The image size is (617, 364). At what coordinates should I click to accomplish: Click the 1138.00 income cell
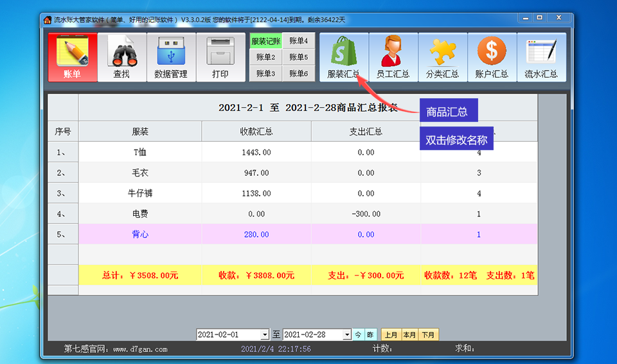[256, 193]
